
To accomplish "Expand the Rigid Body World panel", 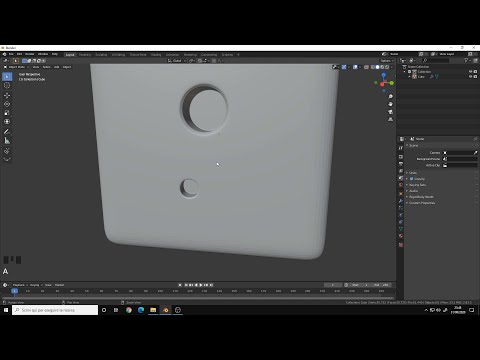I will click(421, 197).
